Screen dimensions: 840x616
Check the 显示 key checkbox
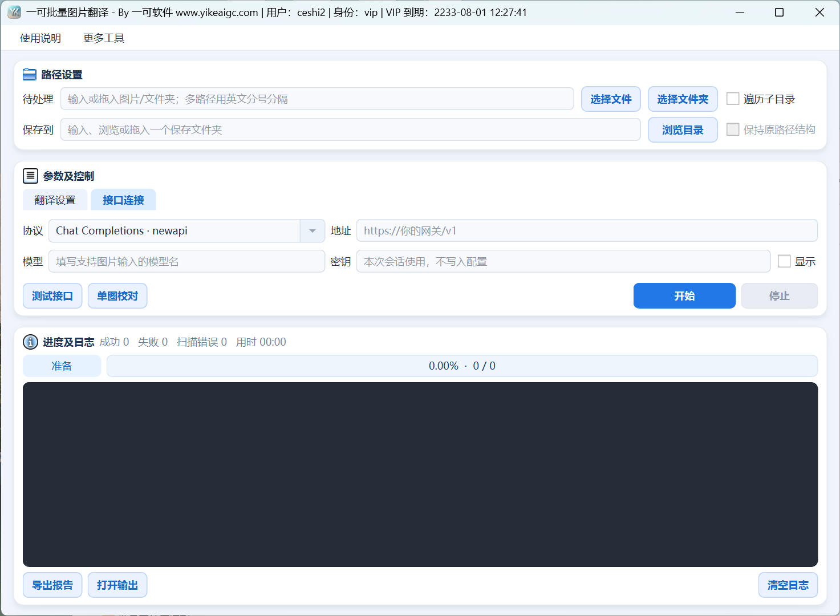pos(784,261)
